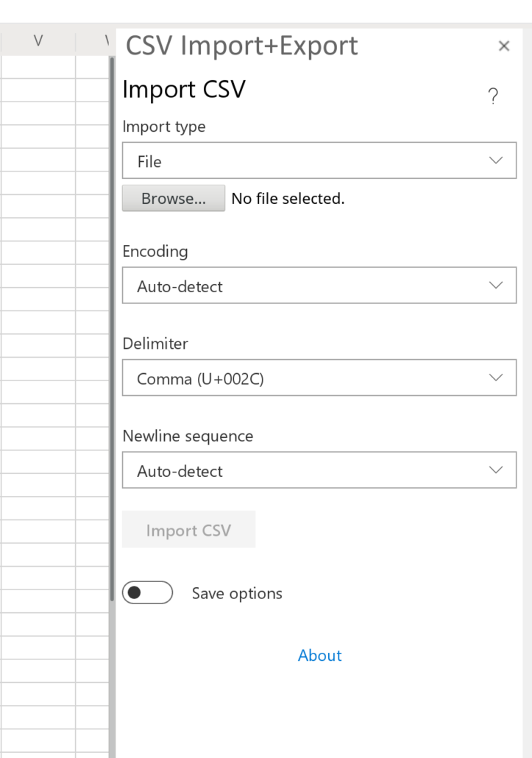The height and width of the screenshot is (758, 532).
Task: Click the Import CSV button
Action: pyautogui.click(x=188, y=529)
